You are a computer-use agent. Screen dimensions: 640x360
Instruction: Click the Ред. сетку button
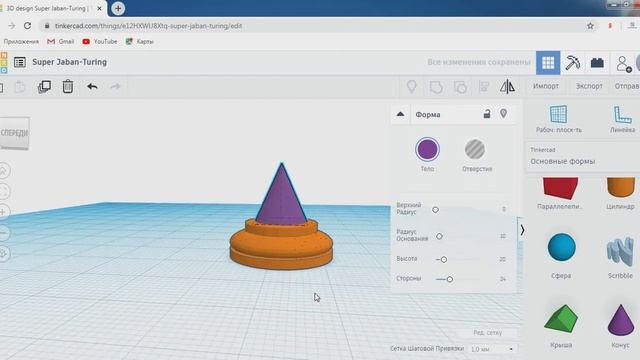point(487,333)
